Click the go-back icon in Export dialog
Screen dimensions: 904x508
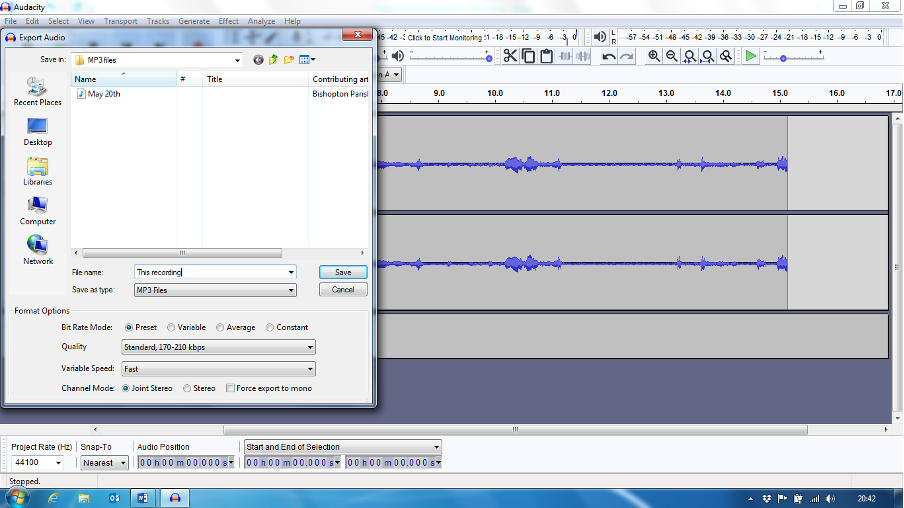(x=258, y=60)
